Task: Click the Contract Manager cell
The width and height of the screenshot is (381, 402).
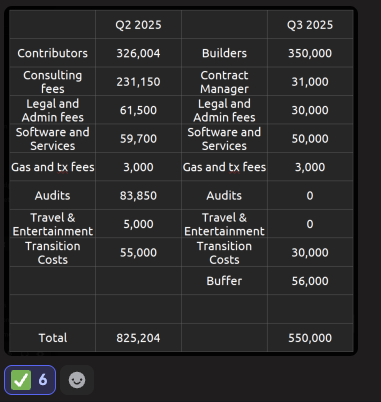Action: [224, 82]
